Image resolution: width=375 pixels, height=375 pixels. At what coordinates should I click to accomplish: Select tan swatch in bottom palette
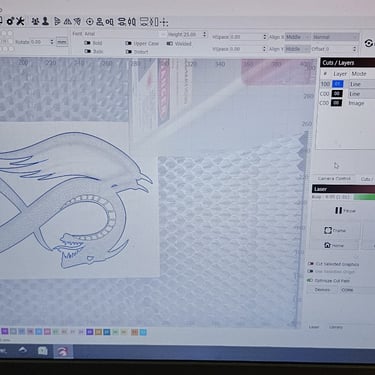click(98, 332)
